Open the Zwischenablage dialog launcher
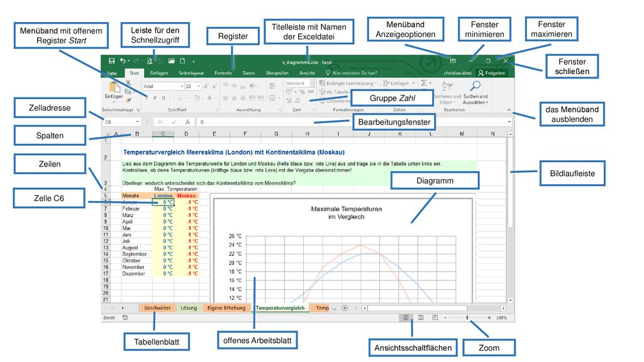644x362 pixels. 138,110
